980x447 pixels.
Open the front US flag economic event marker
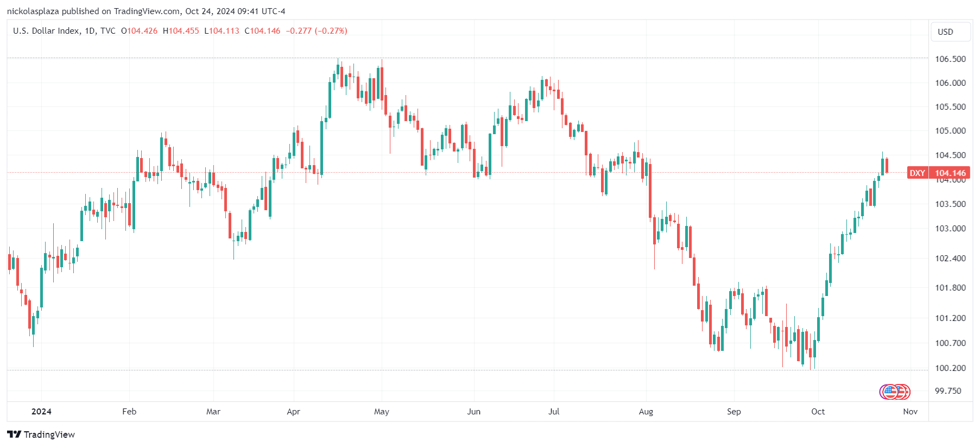(890, 392)
